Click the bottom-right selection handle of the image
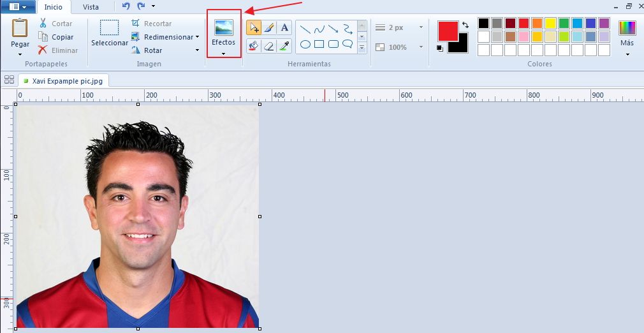Image resolution: width=644 pixels, height=333 pixels. (260, 329)
